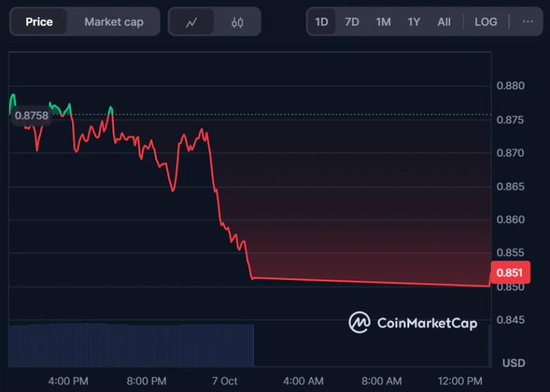
Task: Click the 4:00 PM time label
Action: [68, 380]
